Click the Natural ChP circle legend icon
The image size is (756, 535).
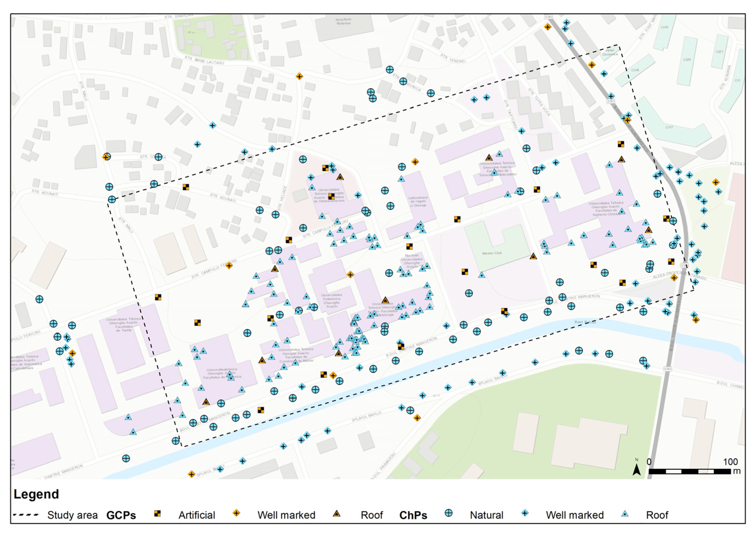click(x=448, y=513)
